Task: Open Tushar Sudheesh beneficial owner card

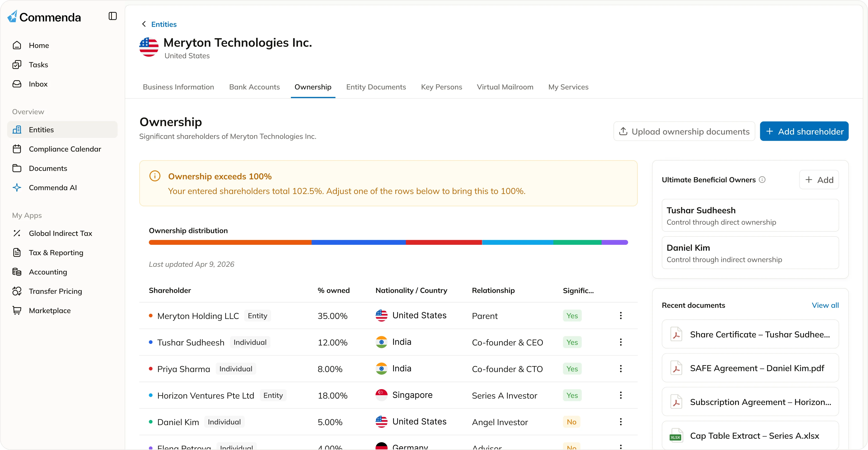Action: [750, 215]
